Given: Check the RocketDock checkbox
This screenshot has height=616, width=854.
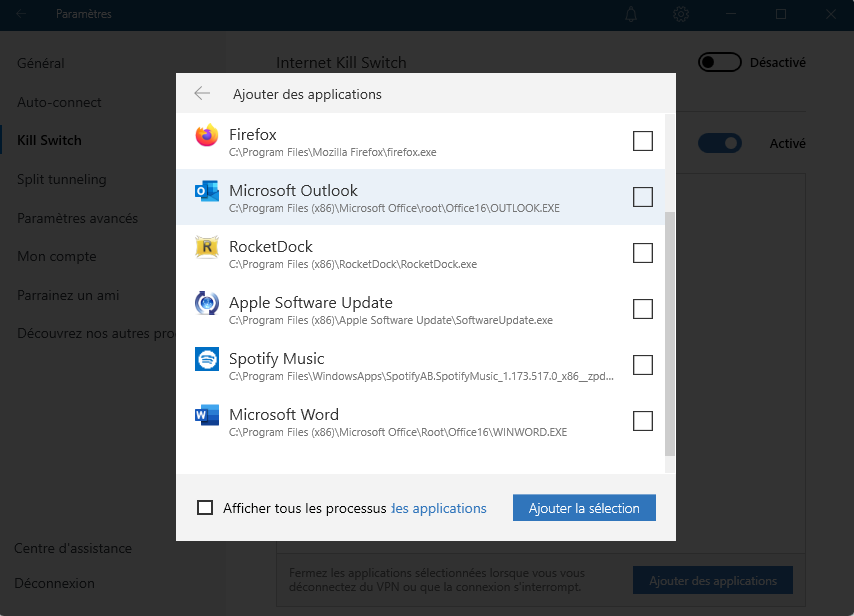Looking at the screenshot, I should click(x=643, y=253).
